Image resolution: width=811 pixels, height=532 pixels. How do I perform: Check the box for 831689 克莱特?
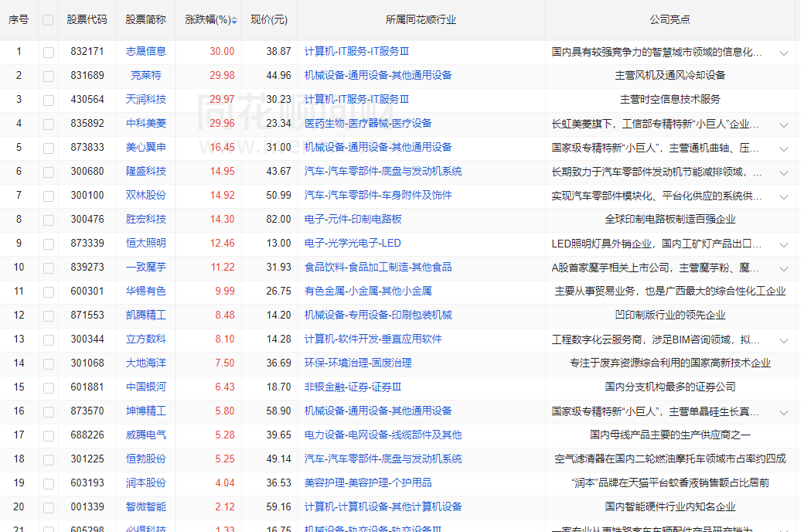pos(49,76)
